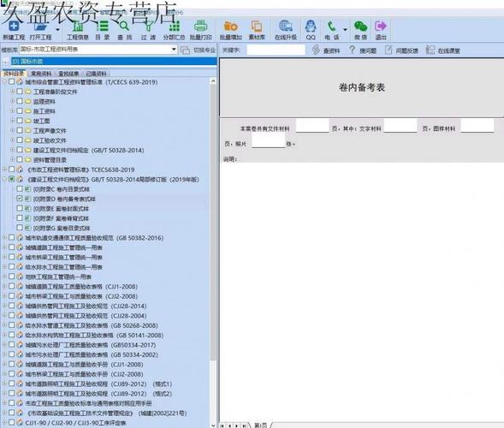
Task: Click the tree panel scroll down arrow
Action: 213,425
